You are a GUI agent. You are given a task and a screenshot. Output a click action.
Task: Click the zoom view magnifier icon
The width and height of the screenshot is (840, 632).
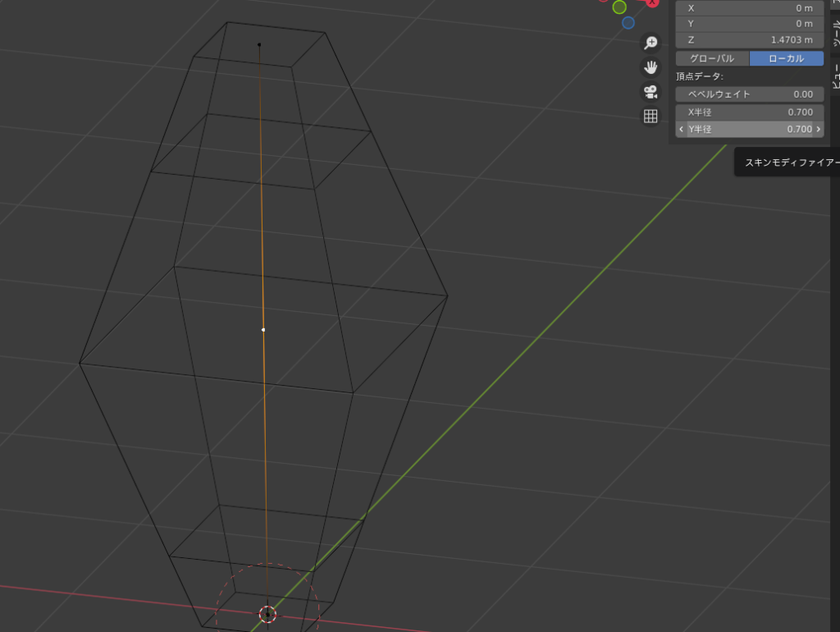651,43
